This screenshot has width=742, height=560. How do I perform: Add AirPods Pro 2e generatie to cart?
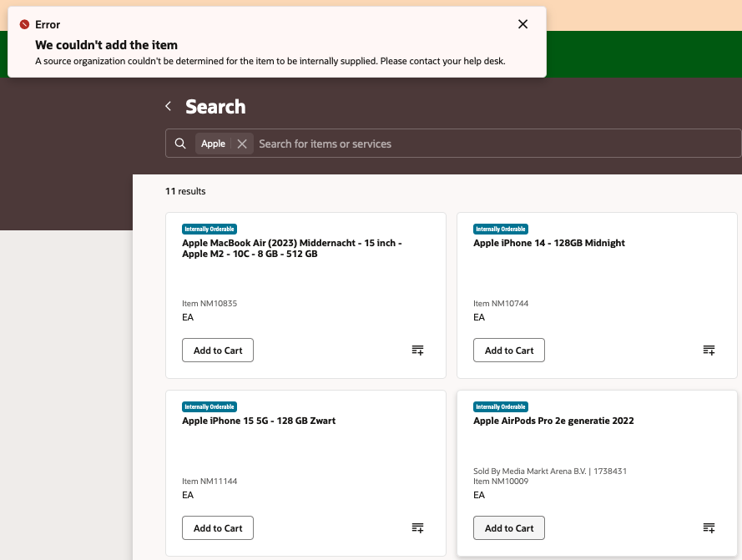[x=508, y=527]
